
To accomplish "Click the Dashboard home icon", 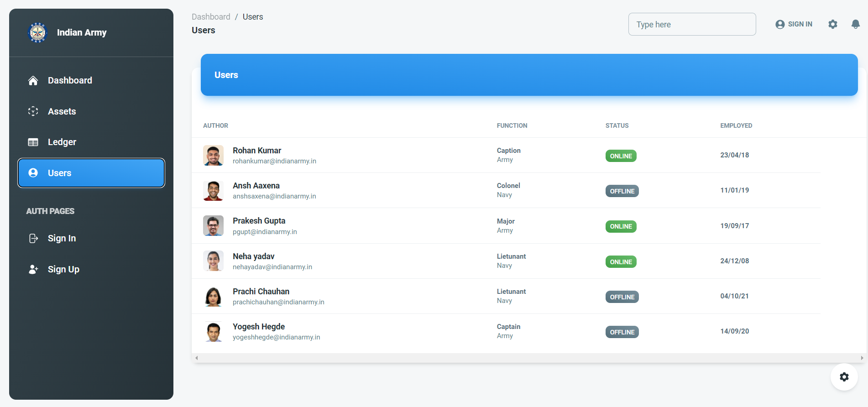I will coord(33,80).
